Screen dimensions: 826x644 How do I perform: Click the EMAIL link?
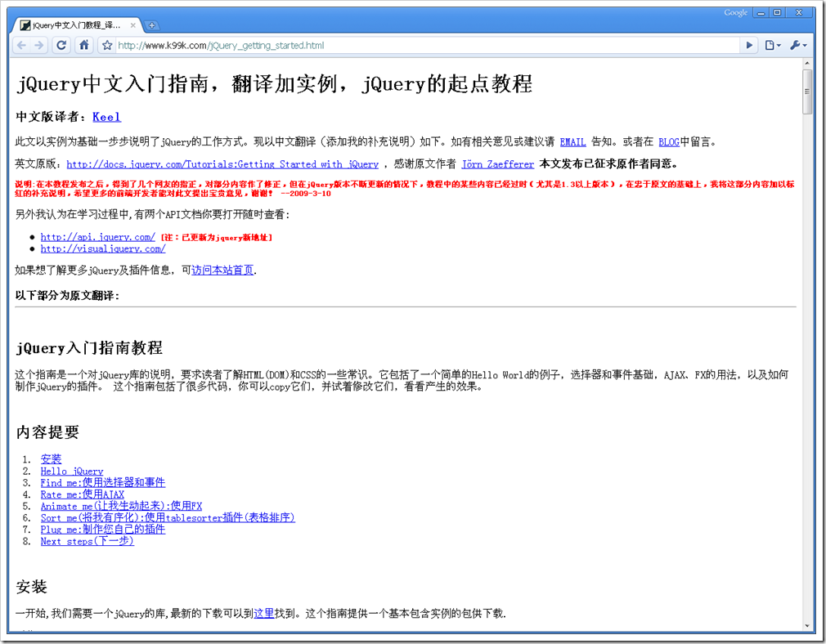[572, 142]
